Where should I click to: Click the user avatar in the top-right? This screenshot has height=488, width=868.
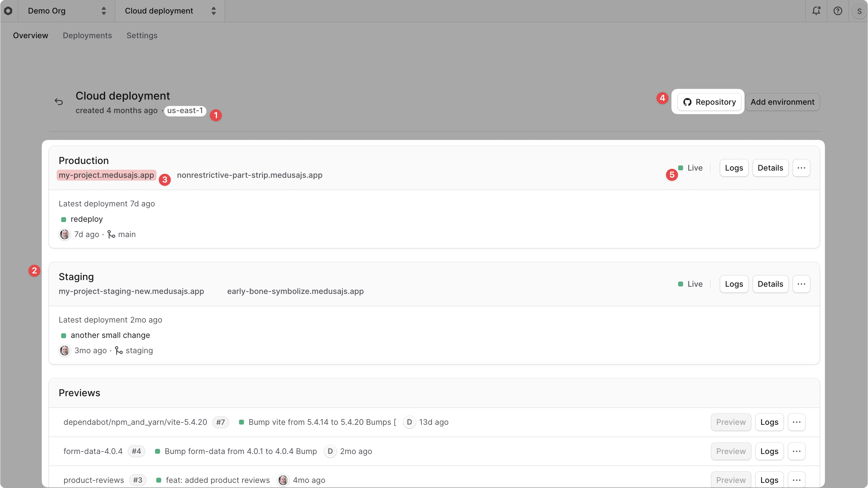(x=859, y=11)
